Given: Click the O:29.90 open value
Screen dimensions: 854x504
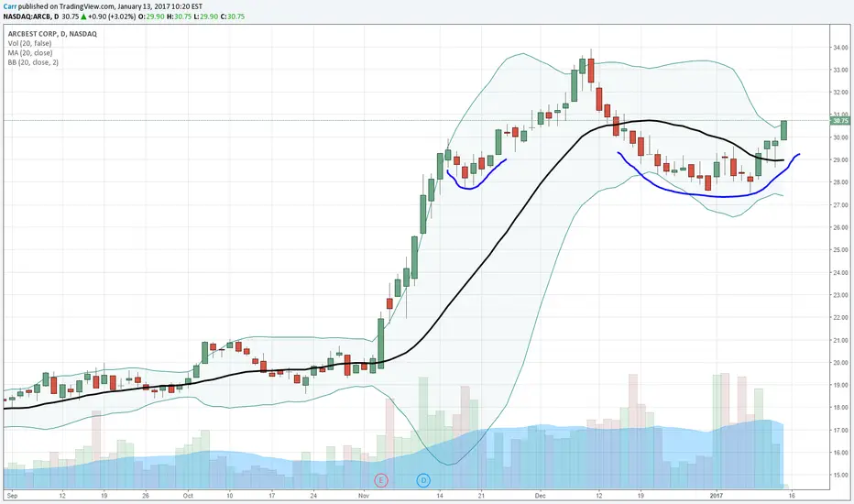Looking at the screenshot, I should pos(149,16).
